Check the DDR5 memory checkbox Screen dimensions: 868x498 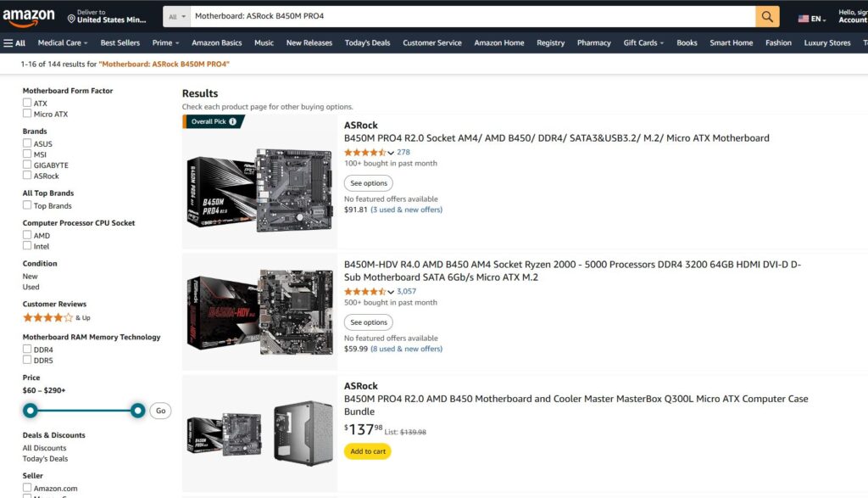pos(27,360)
